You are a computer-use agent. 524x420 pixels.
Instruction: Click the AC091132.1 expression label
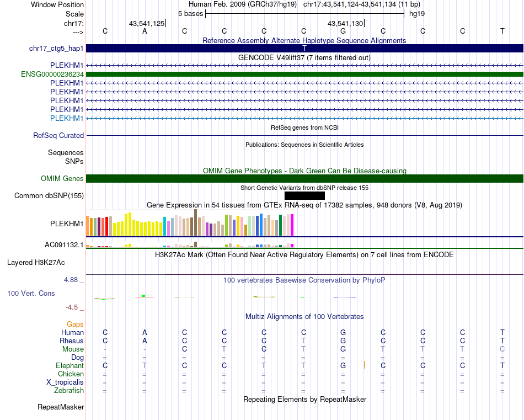click(x=64, y=245)
